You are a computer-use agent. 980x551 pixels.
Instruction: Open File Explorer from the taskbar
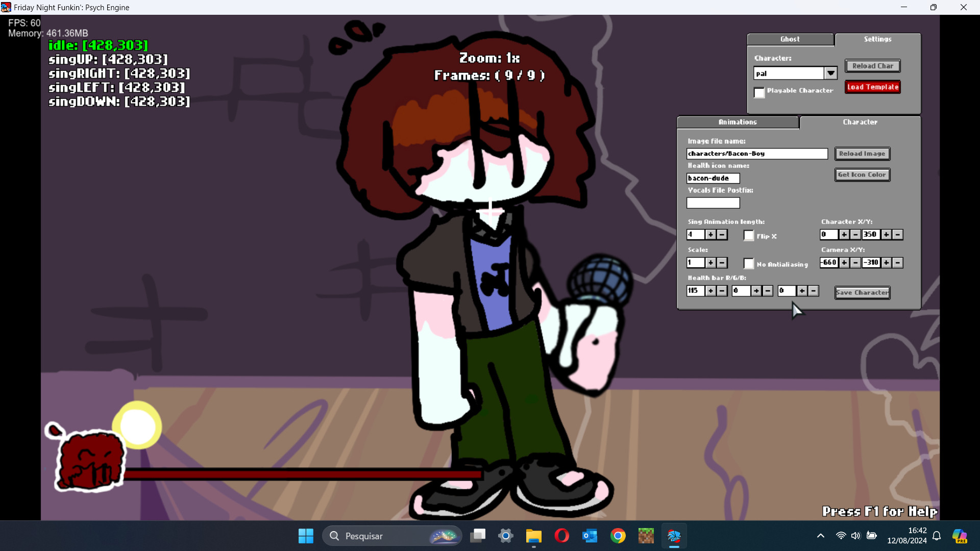[534, 536]
